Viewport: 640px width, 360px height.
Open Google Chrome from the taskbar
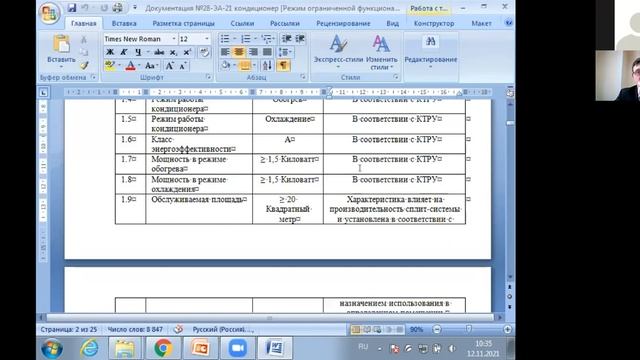pyautogui.click(x=163, y=348)
